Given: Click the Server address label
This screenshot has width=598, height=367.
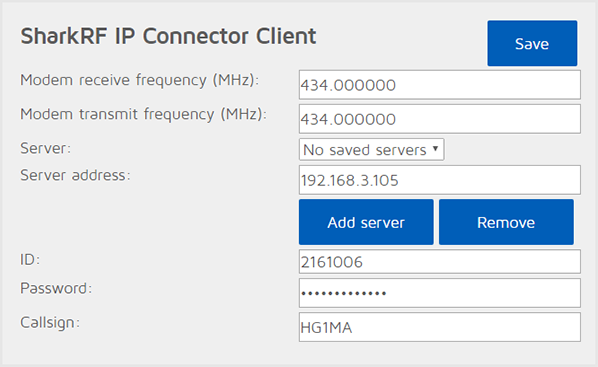Looking at the screenshot, I should tap(75, 175).
